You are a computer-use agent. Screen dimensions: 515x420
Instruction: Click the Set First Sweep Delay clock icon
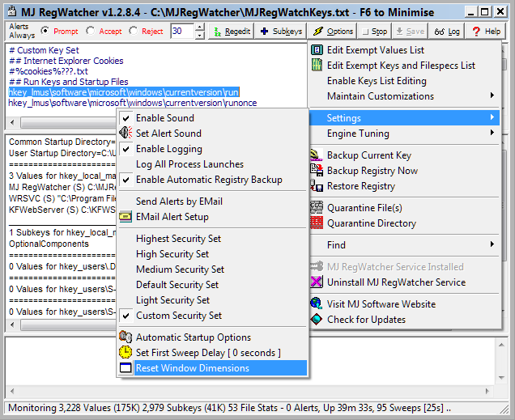[x=126, y=352]
